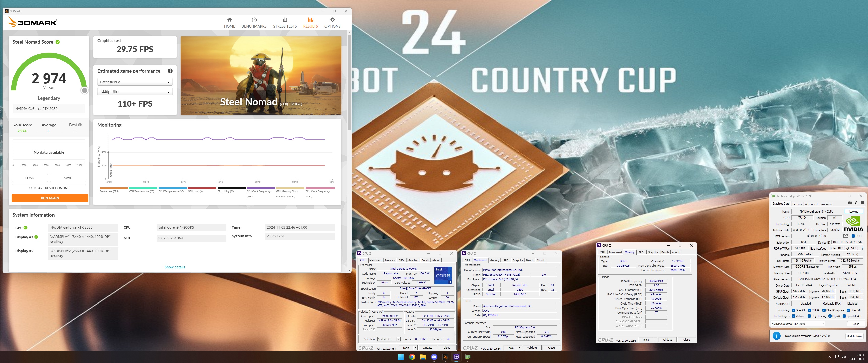Screen dimensions: 868x363
Task: Click the Lookup button in GPU-Z
Action: [x=854, y=211]
